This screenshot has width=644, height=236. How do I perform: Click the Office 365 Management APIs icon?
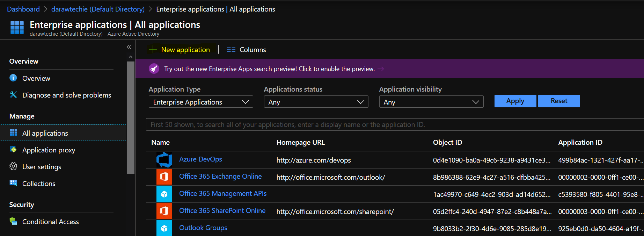tap(164, 194)
